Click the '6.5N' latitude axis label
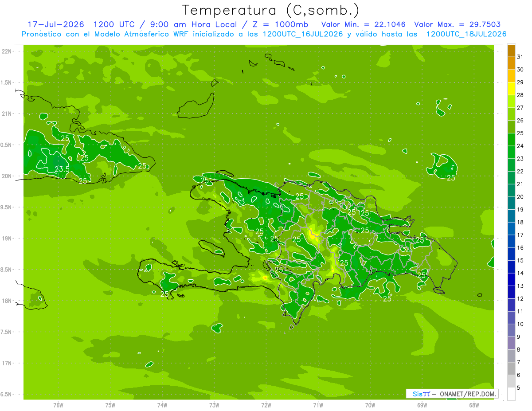Viewport: 532px width, 411px height. [x=6, y=394]
